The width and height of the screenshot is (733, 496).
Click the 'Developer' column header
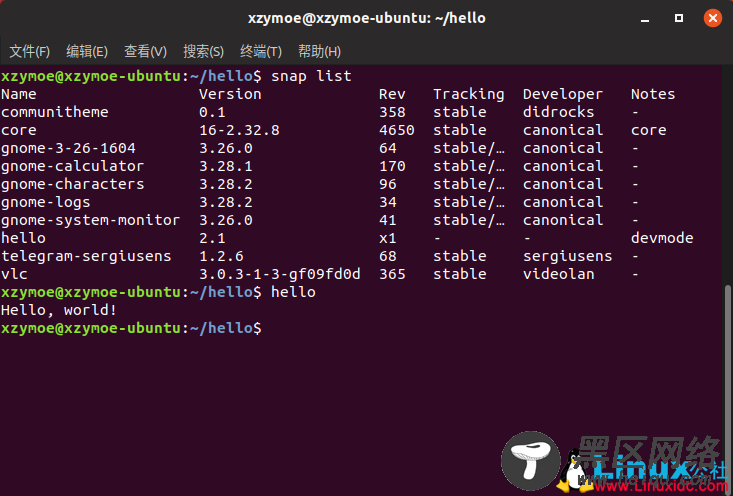point(563,94)
